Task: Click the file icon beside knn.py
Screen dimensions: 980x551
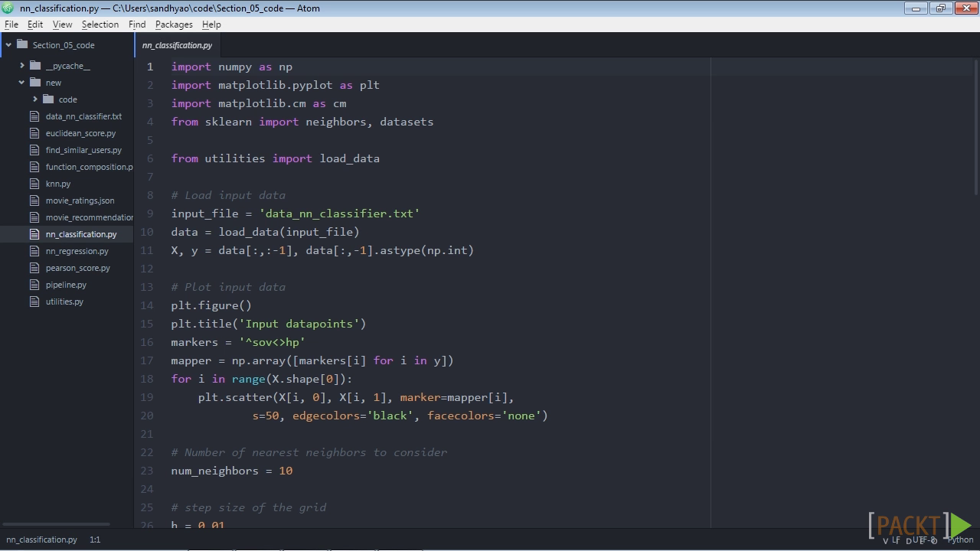Action: click(34, 184)
